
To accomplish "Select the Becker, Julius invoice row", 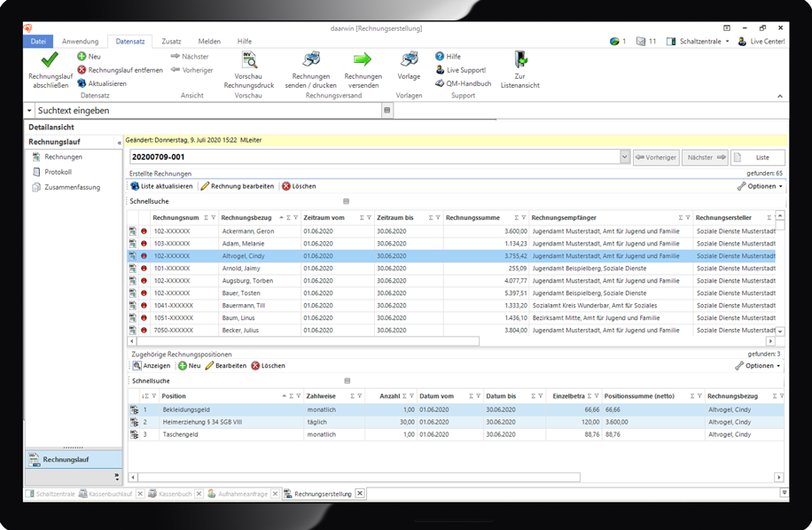I will click(451, 331).
